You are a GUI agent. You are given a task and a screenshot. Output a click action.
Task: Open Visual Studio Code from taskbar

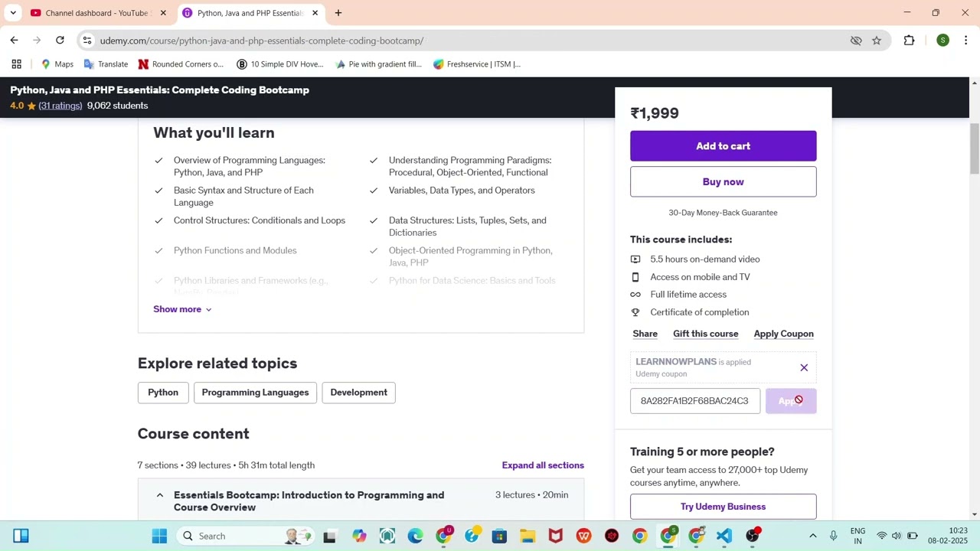(724, 536)
